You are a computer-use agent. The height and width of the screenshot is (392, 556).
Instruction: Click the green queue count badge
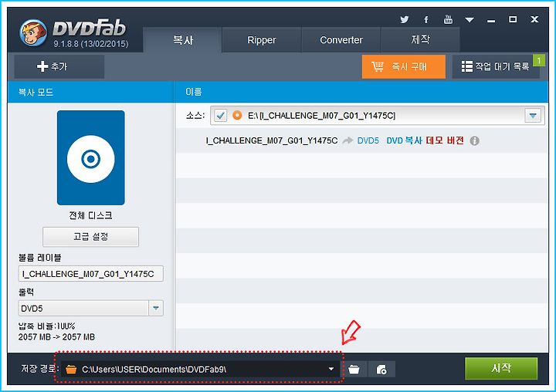(539, 61)
